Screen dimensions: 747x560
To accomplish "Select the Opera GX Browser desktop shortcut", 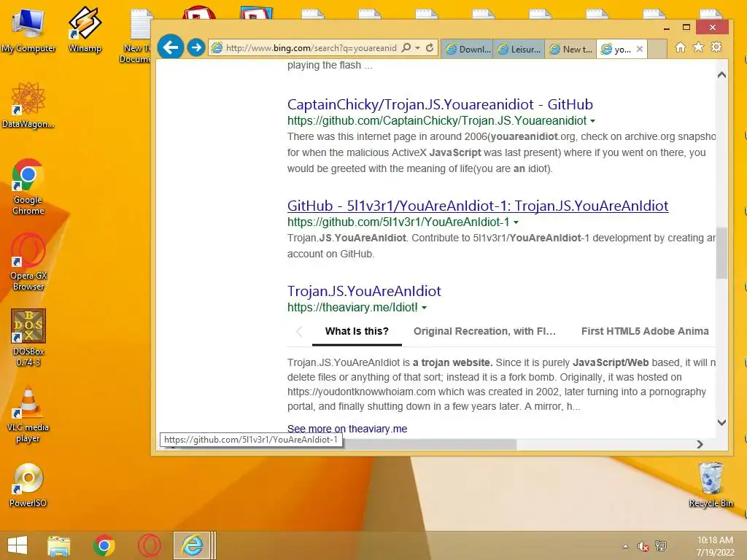I will (28, 262).
